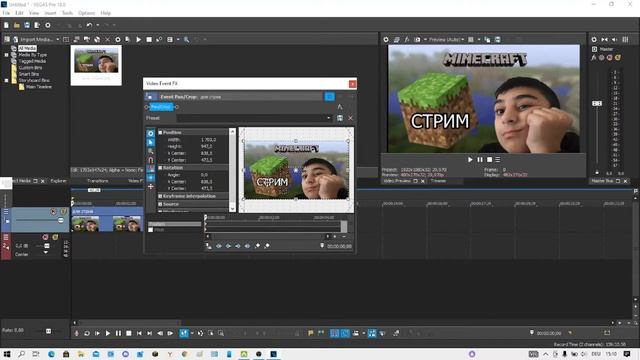Image resolution: width=640 pixels, height=360 pixels.
Task: Expand Media By Type tree node
Action: click(x=6, y=55)
